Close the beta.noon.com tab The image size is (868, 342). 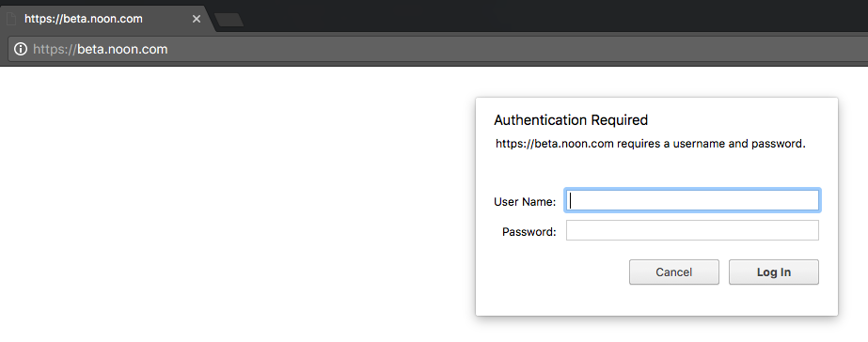pyautogui.click(x=196, y=19)
